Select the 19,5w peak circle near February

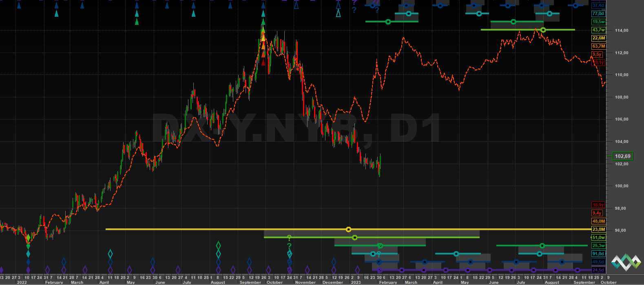click(388, 22)
